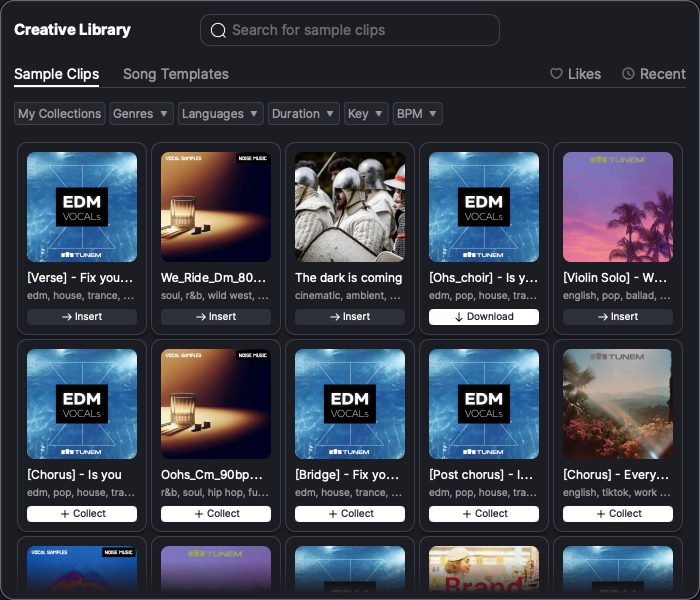
Task: Open the We_Ride_Dm_80 whiskey glass cover
Action: pos(216,207)
